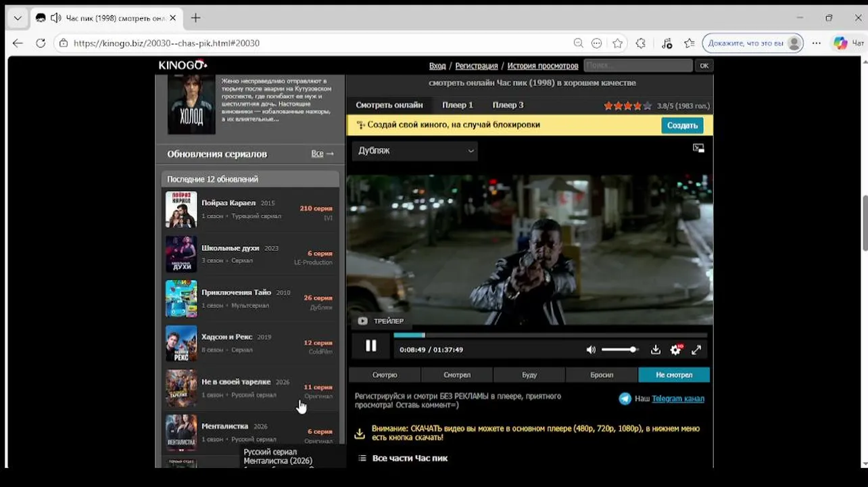
Task: Open the Трейлер button on video
Action: click(x=381, y=321)
